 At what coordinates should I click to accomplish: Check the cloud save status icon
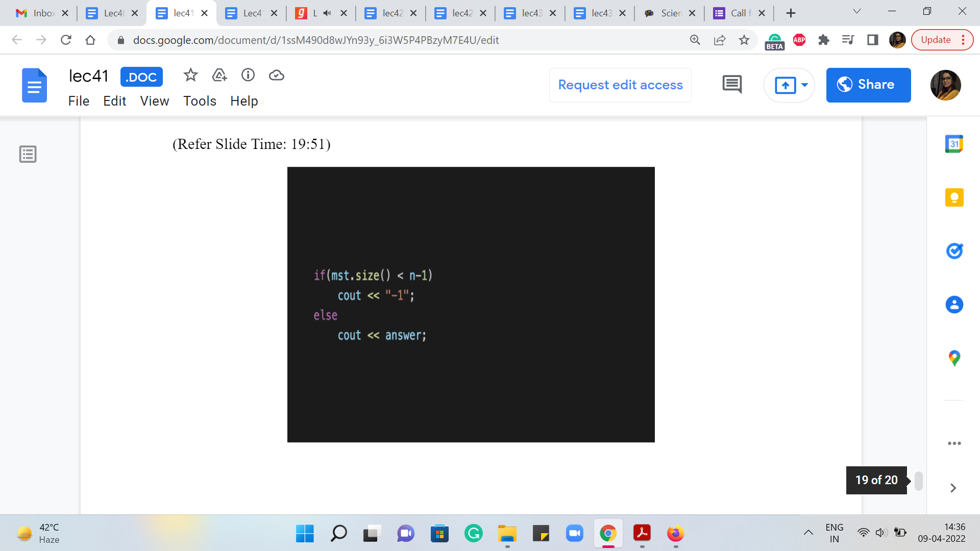coord(276,76)
